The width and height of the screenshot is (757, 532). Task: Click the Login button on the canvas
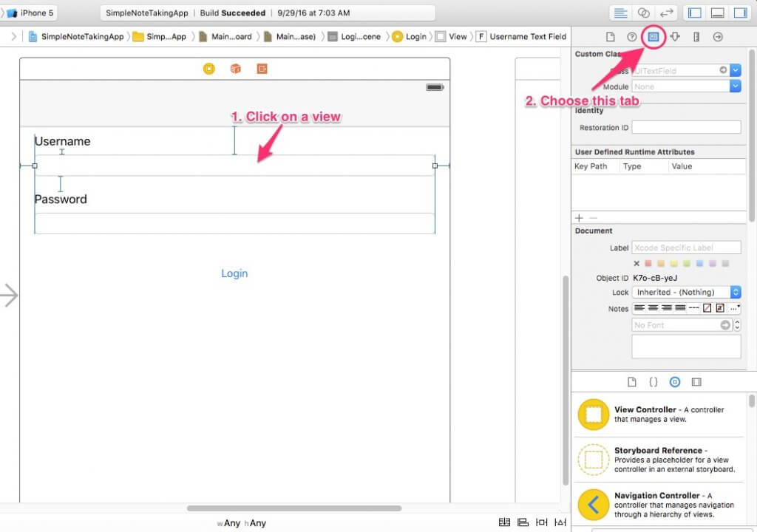click(x=234, y=273)
